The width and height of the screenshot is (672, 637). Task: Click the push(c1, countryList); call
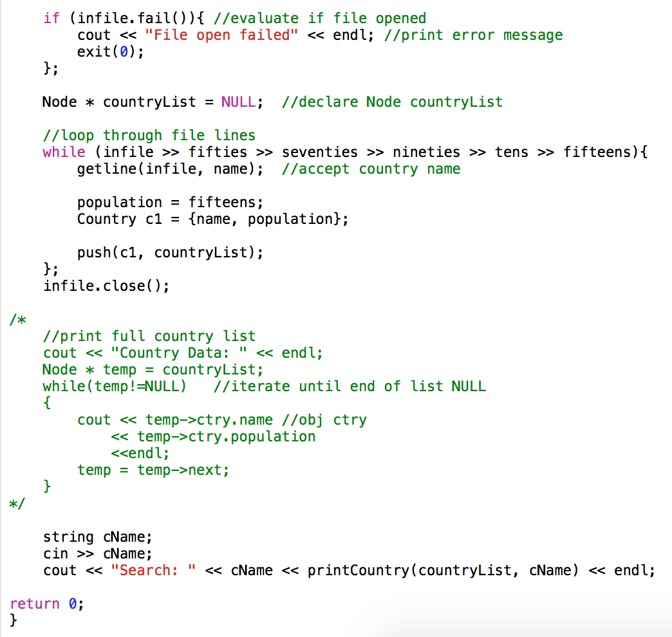(170, 252)
